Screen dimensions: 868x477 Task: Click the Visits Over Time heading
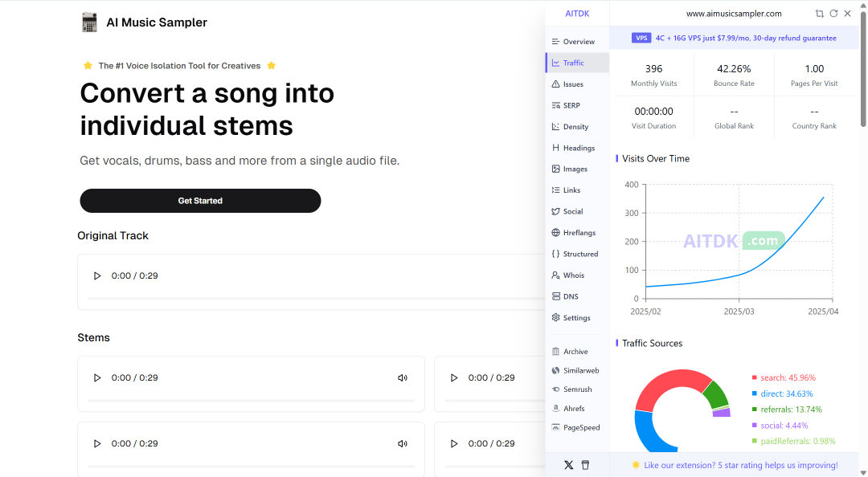(x=656, y=158)
